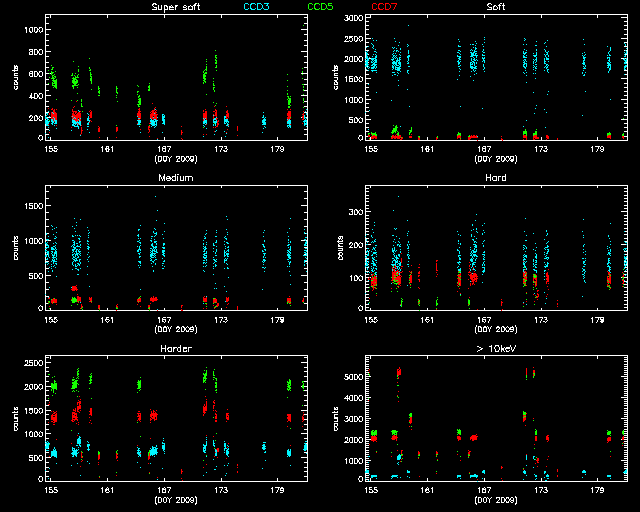Viewport: 640px width, 512px height.
Task: Click the red CCD7 legend label
Action: click(384, 7)
